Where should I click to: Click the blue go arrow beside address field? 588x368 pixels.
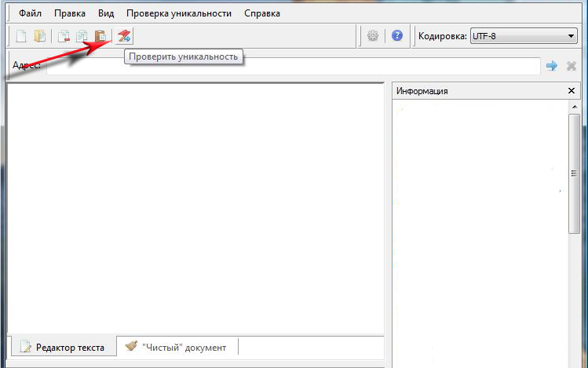552,66
